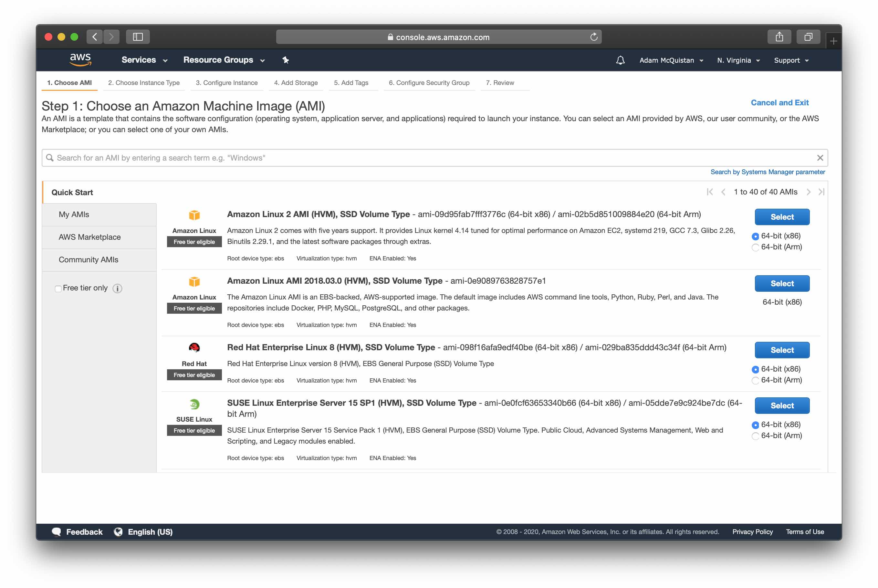This screenshot has width=878, height=588.
Task: Switch to the 3. Configure Instance tab
Action: 226,83
